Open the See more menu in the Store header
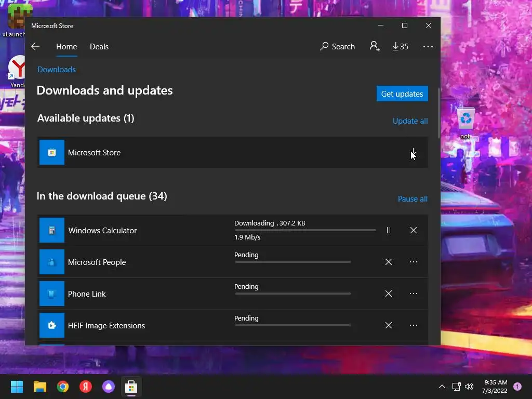This screenshot has height=399, width=532. [x=428, y=46]
